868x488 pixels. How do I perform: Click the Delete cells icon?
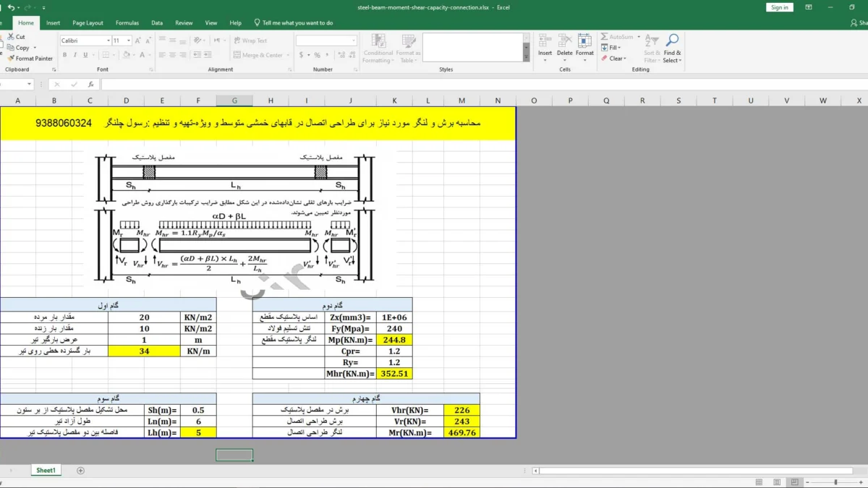[565, 41]
